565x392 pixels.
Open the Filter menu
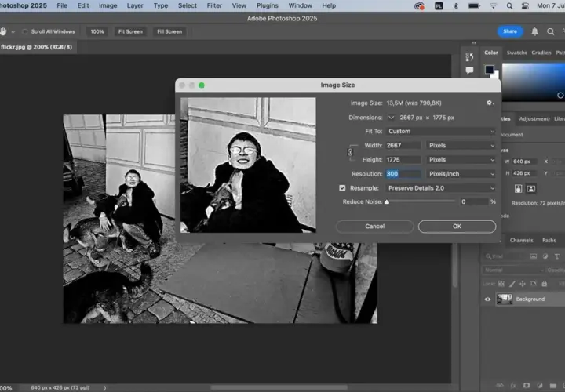pyautogui.click(x=214, y=5)
